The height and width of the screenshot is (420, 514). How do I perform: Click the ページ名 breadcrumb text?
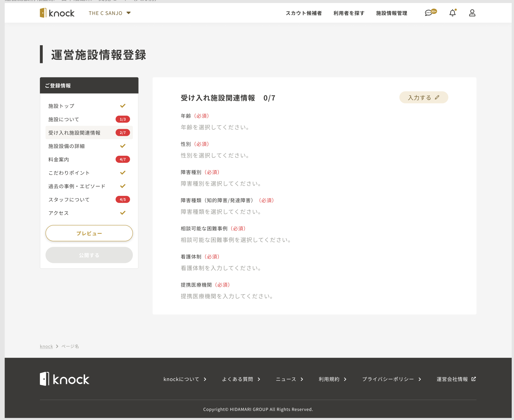pos(70,346)
